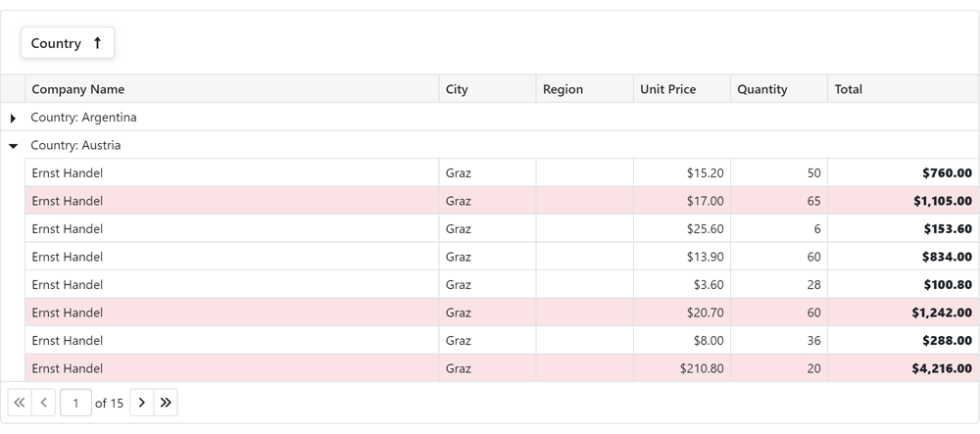Sort by Total column header
The width and height of the screenshot is (980, 434).
849,89
